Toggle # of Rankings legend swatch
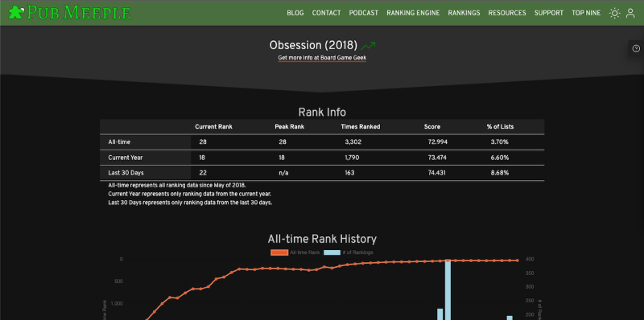This screenshot has height=320, width=644. 332,252
